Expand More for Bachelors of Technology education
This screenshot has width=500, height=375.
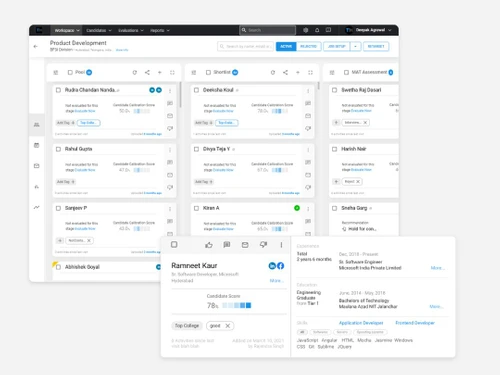(x=436, y=306)
